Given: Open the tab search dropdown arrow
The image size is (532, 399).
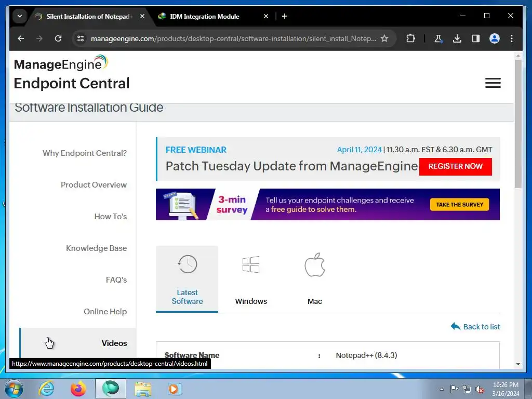Looking at the screenshot, I should click(x=20, y=16).
